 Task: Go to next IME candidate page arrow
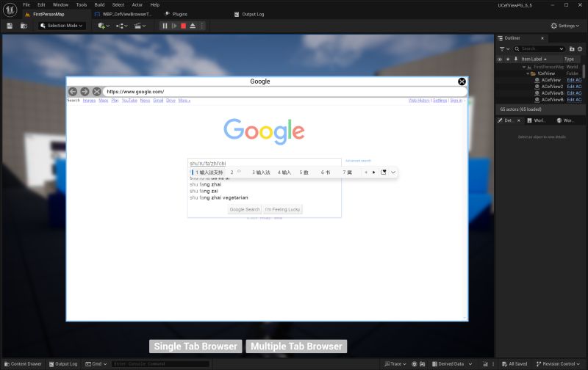point(373,173)
